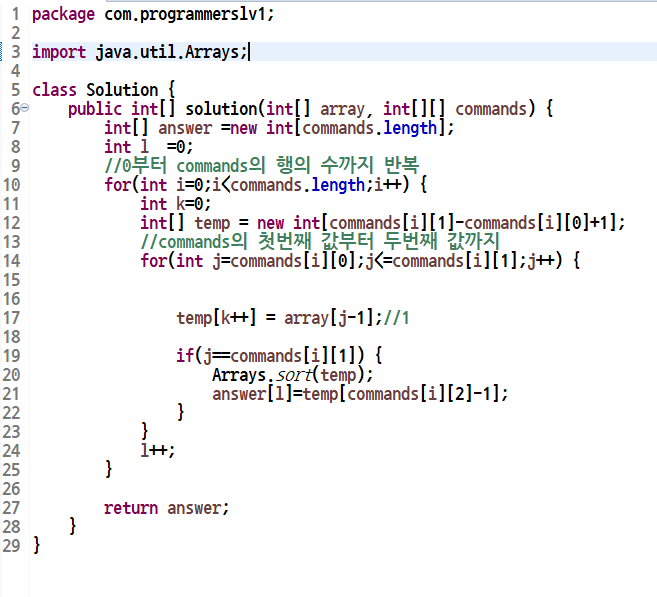The image size is (657, 597).
Task: Click comment '//0부터 commands의 행의 수까지 반복'
Action: (262, 165)
